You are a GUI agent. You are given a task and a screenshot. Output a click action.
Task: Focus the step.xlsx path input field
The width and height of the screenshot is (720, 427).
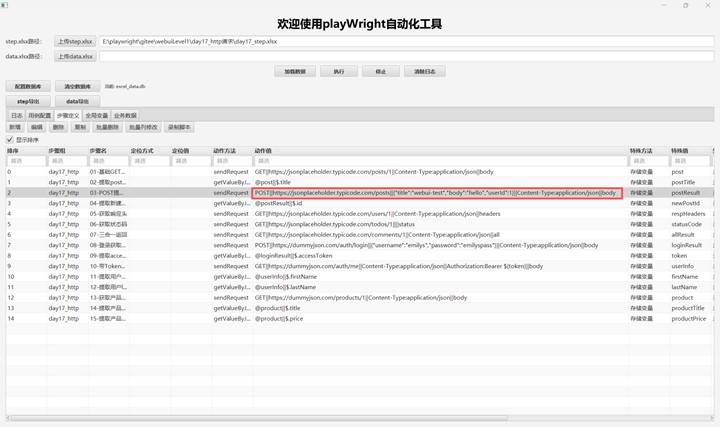406,41
